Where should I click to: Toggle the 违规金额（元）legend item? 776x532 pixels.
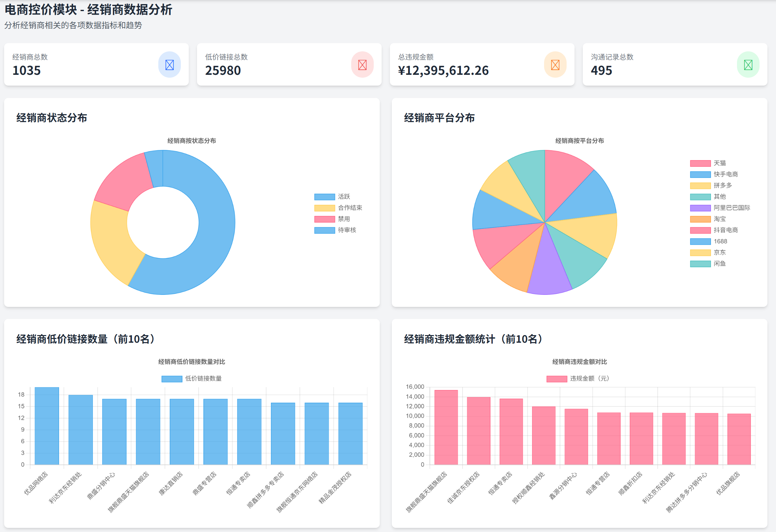(x=584, y=379)
